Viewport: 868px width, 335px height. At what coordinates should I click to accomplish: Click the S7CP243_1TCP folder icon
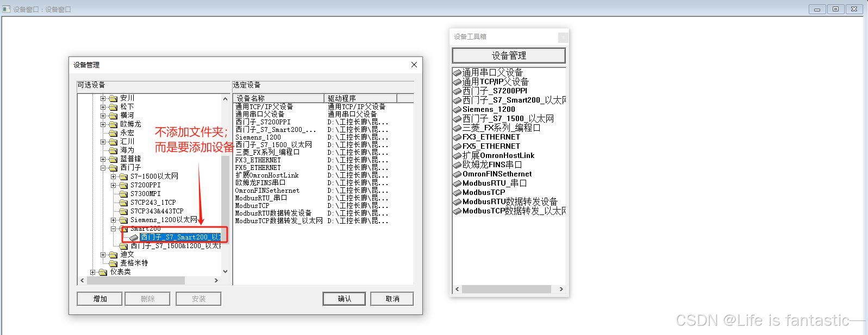click(123, 203)
